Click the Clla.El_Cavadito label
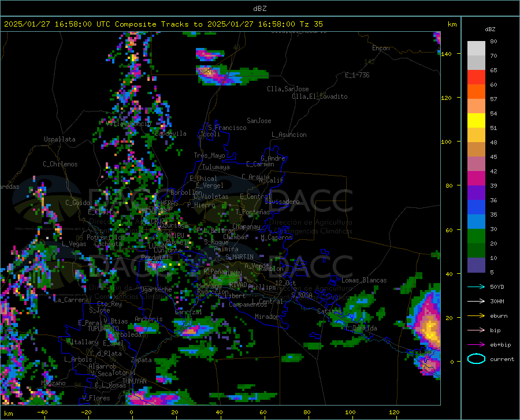The width and height of the screenshot is (520, 420). click(x=320, y=96)
